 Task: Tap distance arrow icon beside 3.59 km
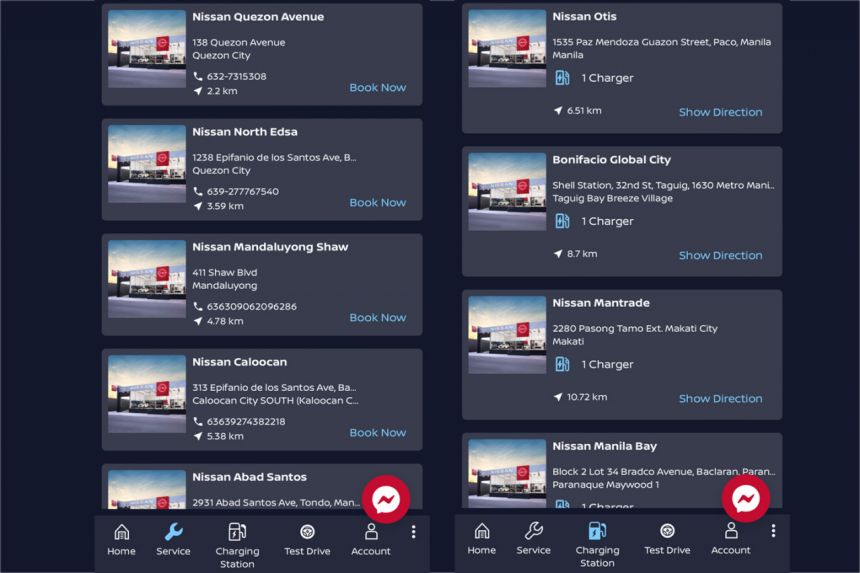click(198, 206)
